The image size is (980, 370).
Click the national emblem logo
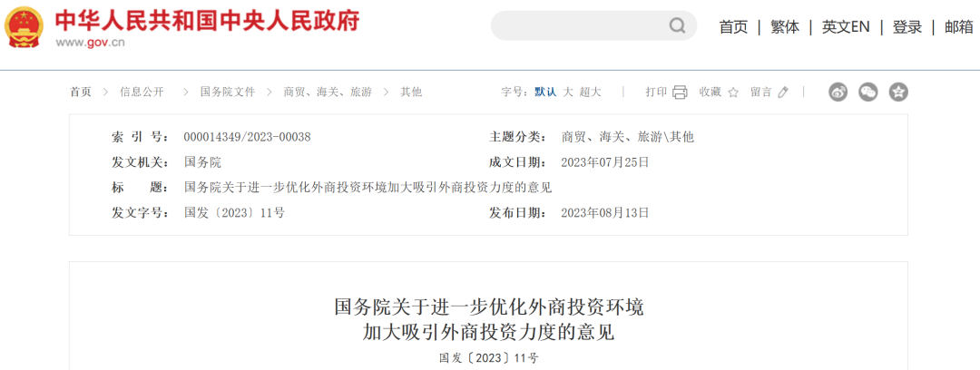pos(24,25)
